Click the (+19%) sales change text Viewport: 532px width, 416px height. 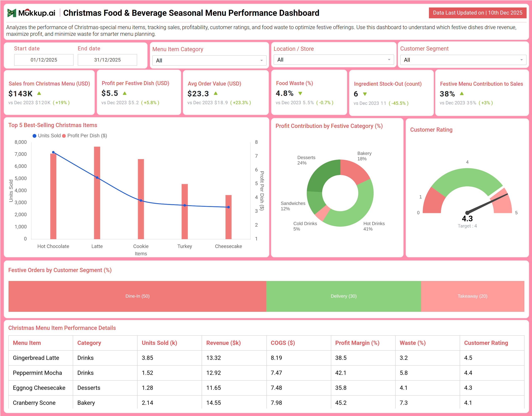click(61, 103)
